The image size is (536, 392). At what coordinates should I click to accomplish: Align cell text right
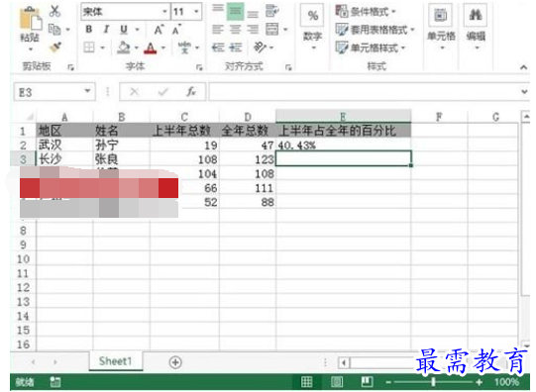pyautogui.click(x=253, y=30)
